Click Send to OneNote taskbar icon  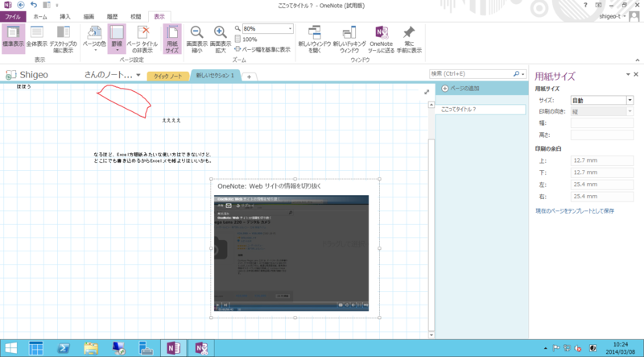pos(201,348)
